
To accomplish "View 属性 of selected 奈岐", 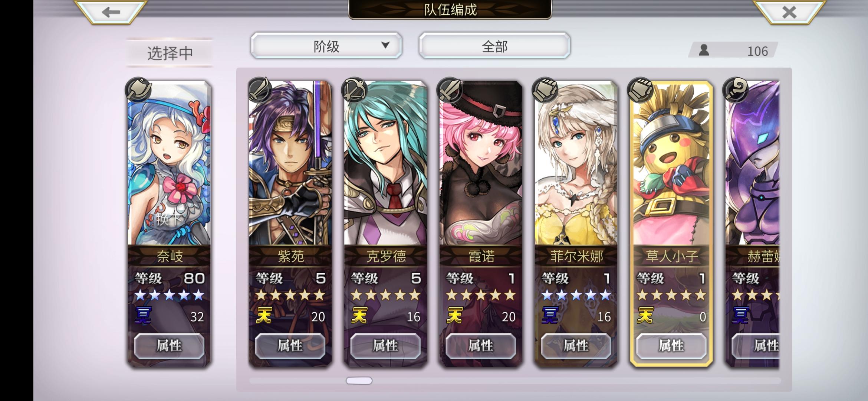I will pos(169,346).
